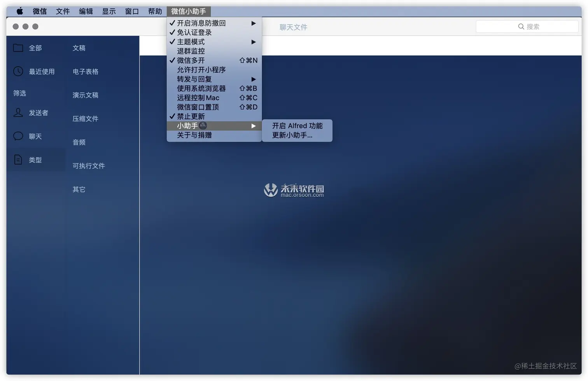Click the clock icon beside 最近使用
The height and width of the screenshot is (381, 588).
18,71
